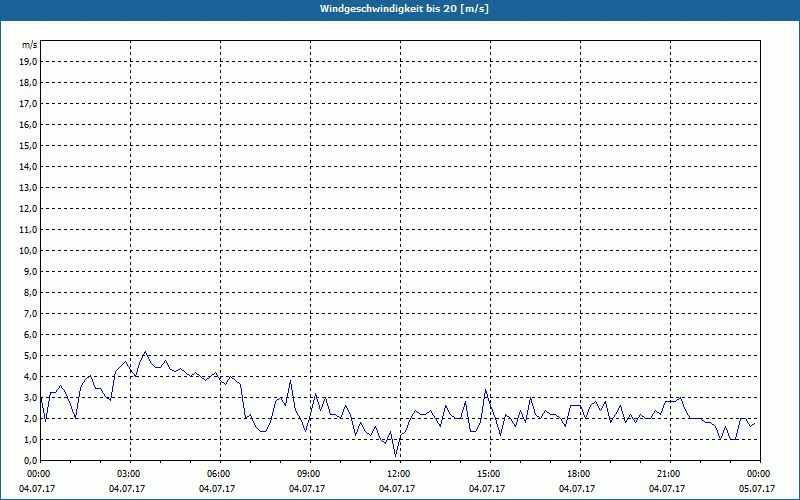Click the 6,0 y-axis label
This screenshot has height=500, width=800.
point(30,334)
